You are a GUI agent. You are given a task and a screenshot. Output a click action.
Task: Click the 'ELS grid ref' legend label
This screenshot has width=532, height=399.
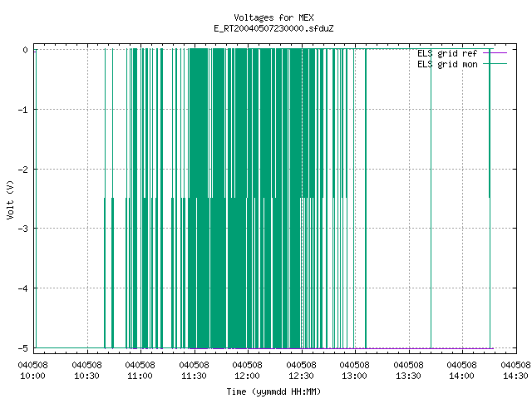(447, 53)
